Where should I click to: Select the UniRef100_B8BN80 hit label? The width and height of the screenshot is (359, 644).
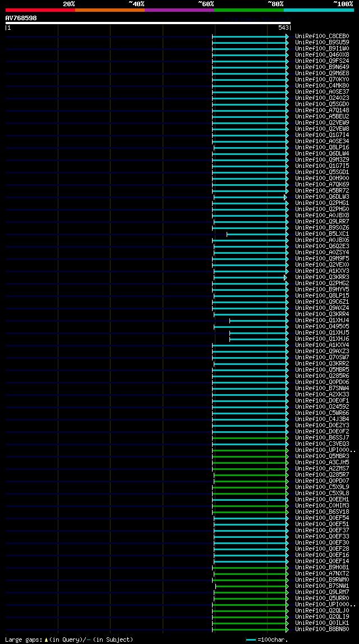322,629
